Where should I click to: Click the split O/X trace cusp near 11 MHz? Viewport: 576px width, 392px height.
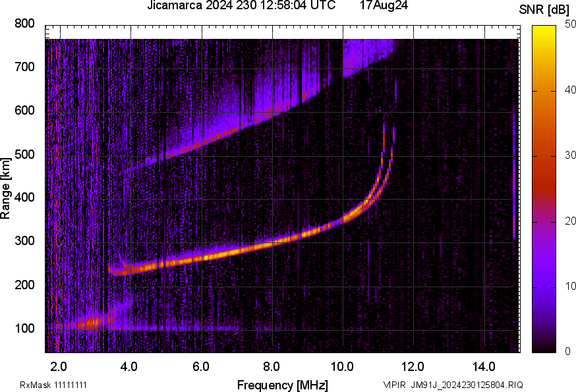click(x=384, y=169)
